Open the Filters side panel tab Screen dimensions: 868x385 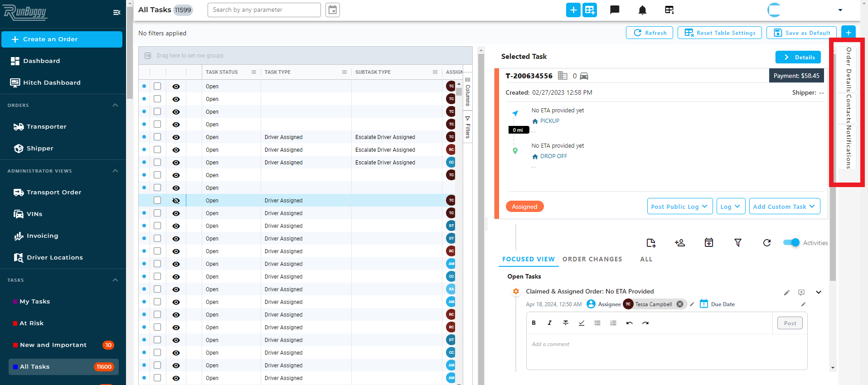[468, 127]
